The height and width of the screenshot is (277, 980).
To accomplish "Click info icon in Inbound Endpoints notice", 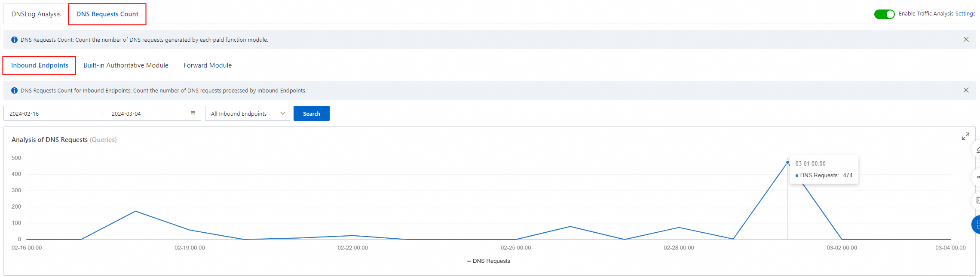I will click(14, 91).
